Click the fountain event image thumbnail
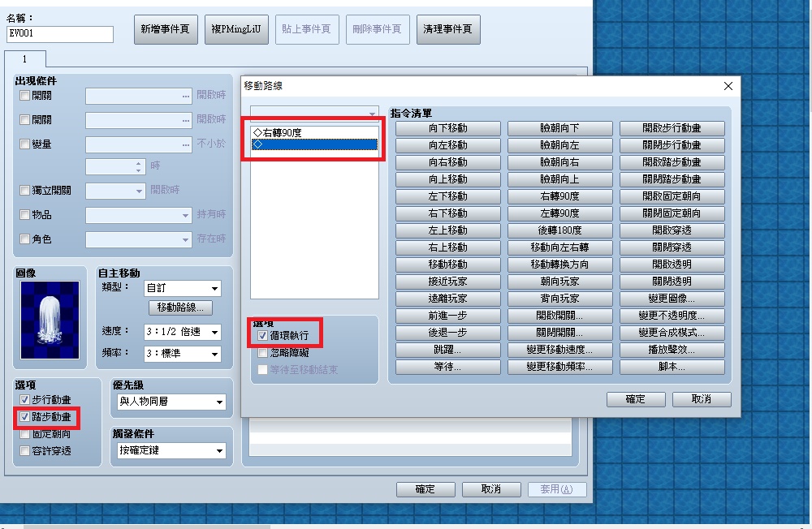The width and height of the screenshot is (812, 529). 50,320
